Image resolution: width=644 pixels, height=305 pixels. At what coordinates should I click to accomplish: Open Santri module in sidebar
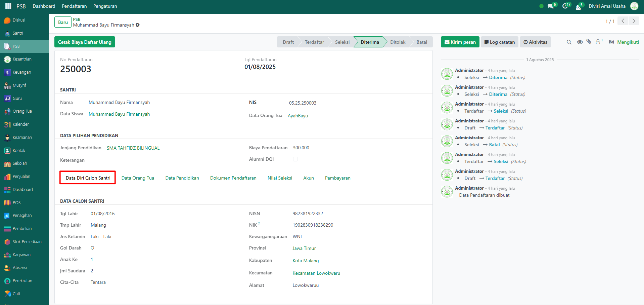18,33
